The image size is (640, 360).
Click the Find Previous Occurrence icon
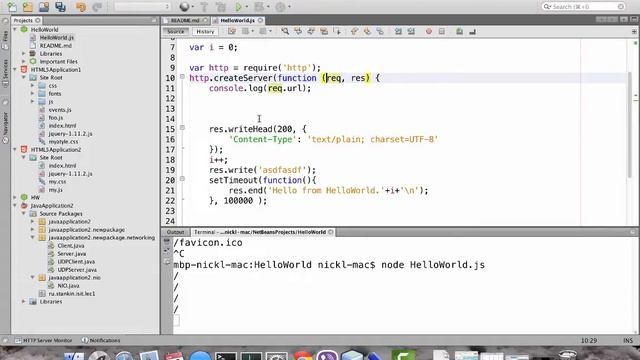tap(298, 31)
